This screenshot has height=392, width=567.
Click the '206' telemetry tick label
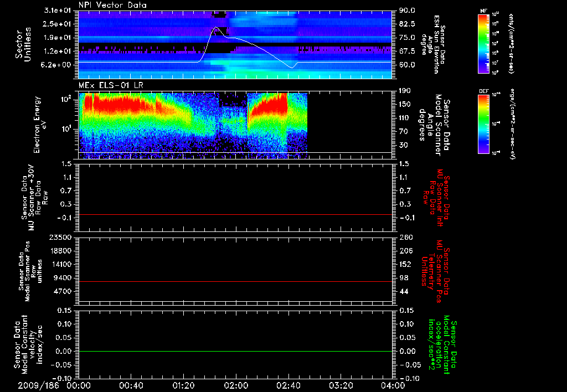(x=405, y=251)
